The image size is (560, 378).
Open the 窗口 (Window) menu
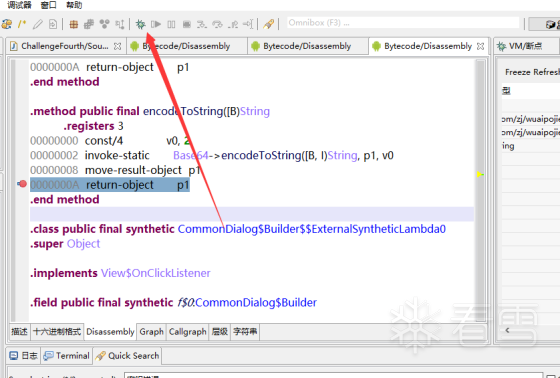[x=49, y=5]
